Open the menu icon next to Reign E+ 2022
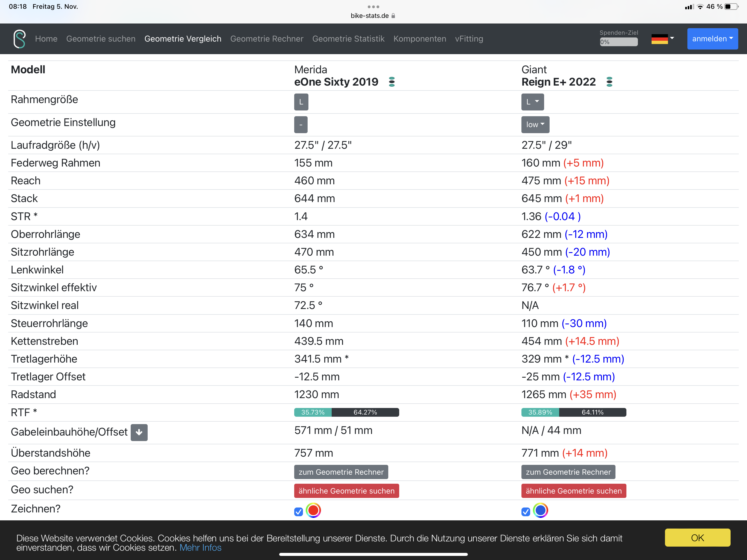The image size is (747, 560). (x=609, y=82)
